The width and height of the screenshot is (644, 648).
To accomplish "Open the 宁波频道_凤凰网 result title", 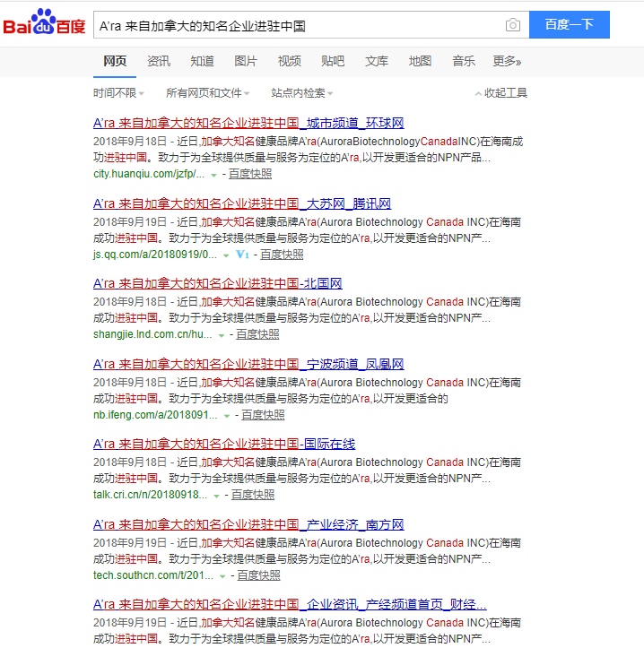I will (248, 364).
